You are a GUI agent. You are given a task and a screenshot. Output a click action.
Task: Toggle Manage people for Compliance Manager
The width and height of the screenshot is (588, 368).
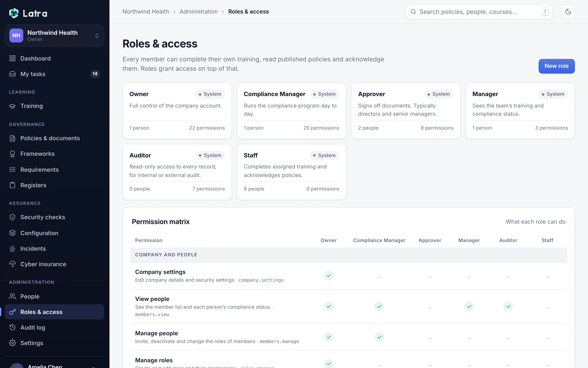click(x=379, y=337)
